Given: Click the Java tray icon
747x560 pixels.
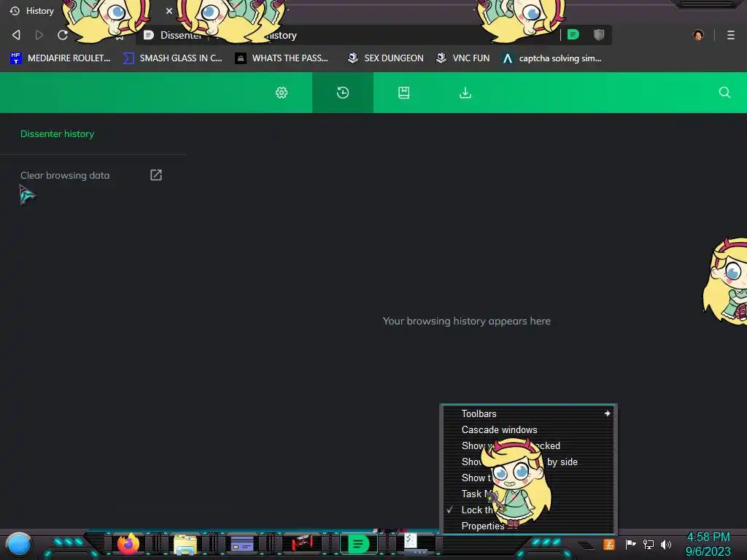Looking at the screenshot, I should 609,544.
